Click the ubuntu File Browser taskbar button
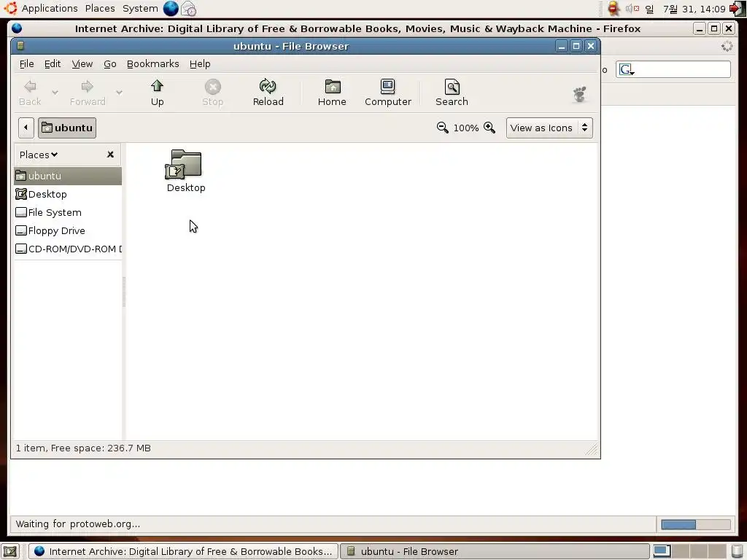Screen dimensions: 747x560 coord(494,551)
